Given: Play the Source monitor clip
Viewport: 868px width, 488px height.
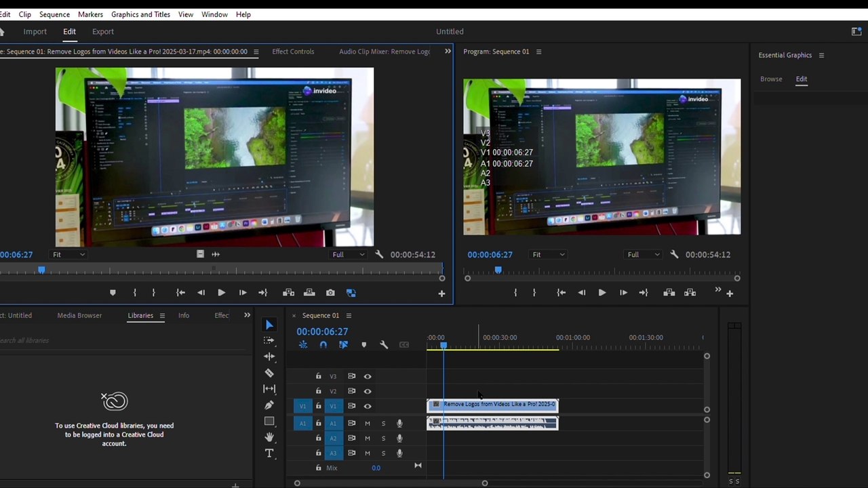Looking at the screenshot, I should [x=221, y=293].
